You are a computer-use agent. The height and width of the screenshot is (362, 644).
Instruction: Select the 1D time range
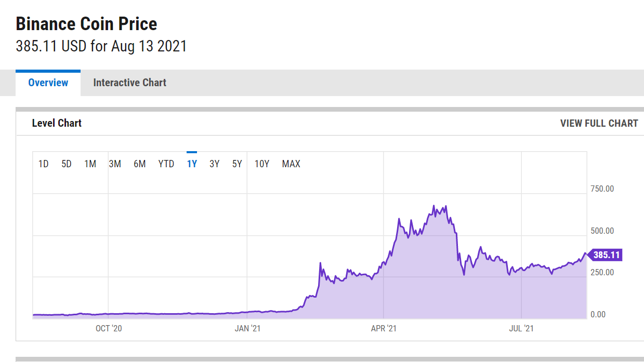pos(44,164)
